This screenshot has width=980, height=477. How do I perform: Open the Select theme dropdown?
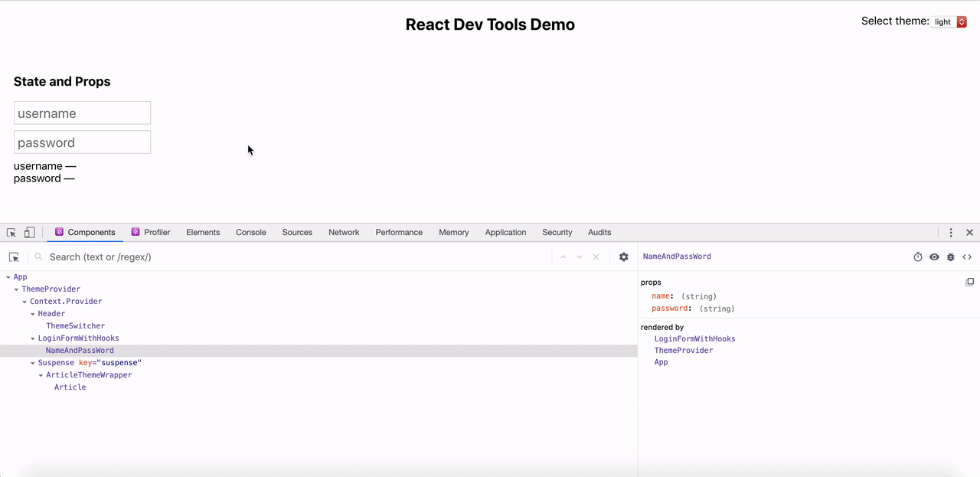(950, 22)
